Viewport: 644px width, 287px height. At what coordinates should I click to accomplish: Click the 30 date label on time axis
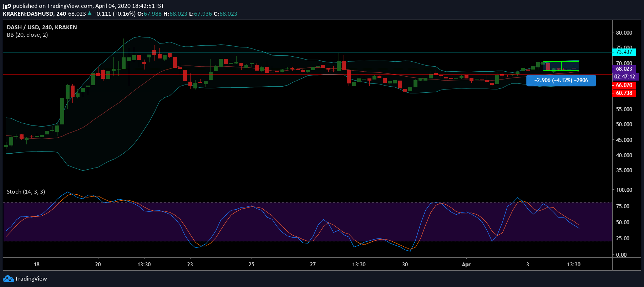point(405,265)
